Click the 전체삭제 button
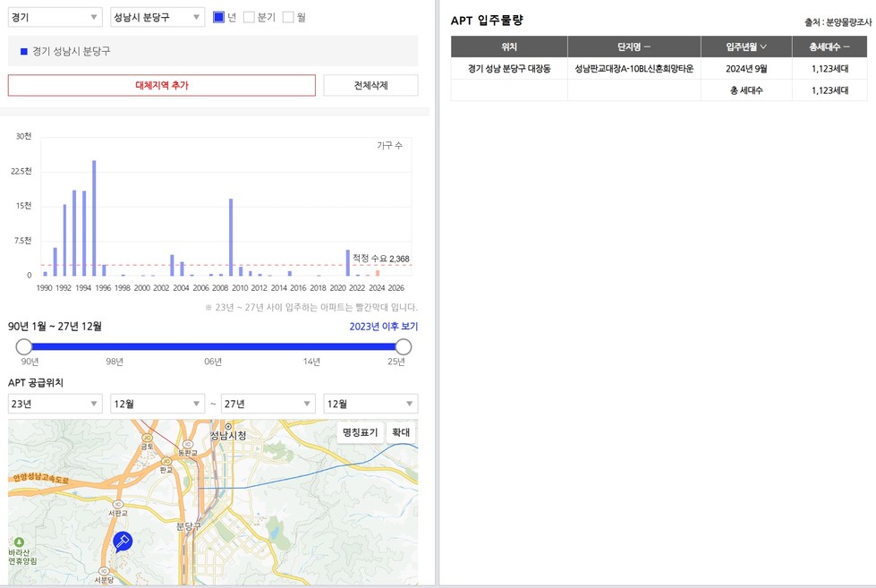 [x=371, y=86]
